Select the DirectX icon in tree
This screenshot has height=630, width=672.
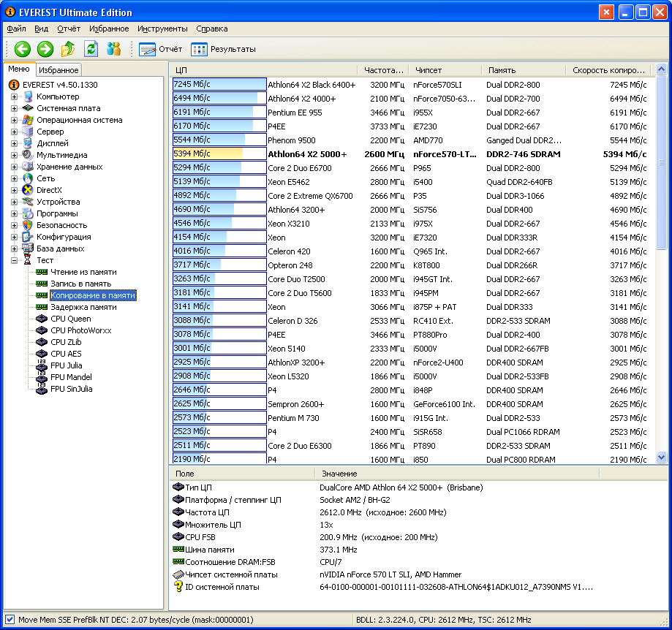coord(28,190)
